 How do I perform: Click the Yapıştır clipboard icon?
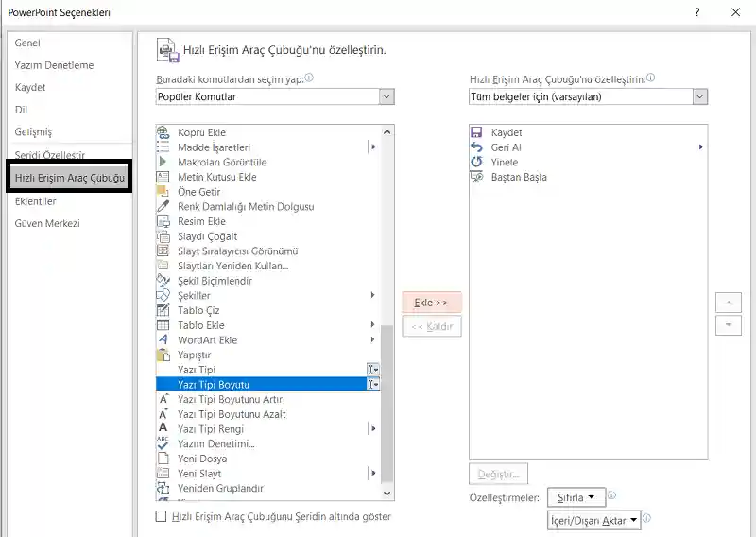pos(163,355)
